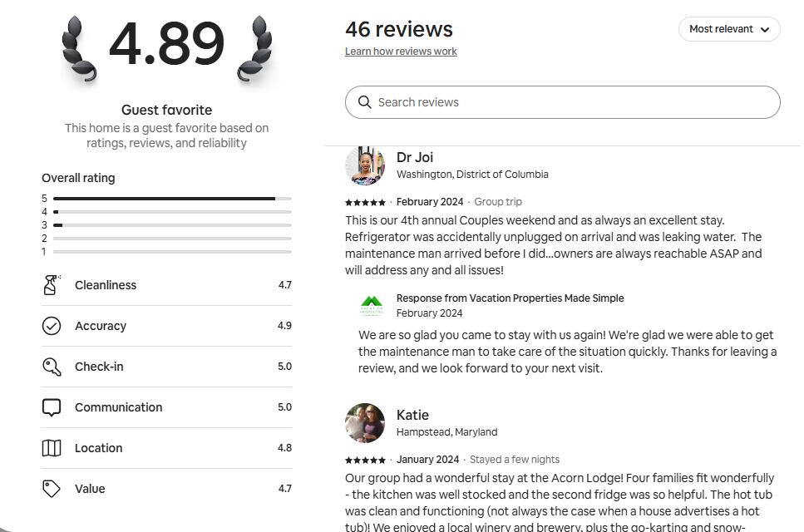This screenshot has width=804, height=532.
Task: Click the Check-in key icon
Action: [x=52, y=367]
